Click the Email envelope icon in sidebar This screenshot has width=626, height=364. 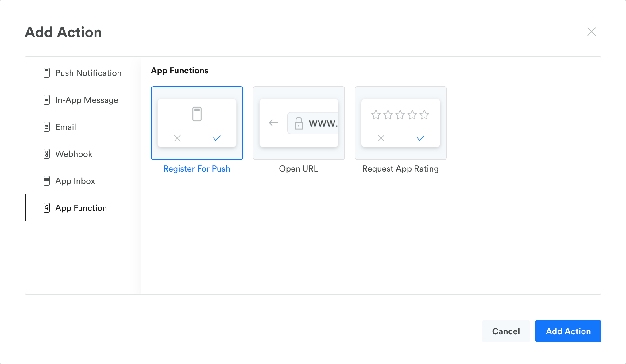(x=47, y=127)
